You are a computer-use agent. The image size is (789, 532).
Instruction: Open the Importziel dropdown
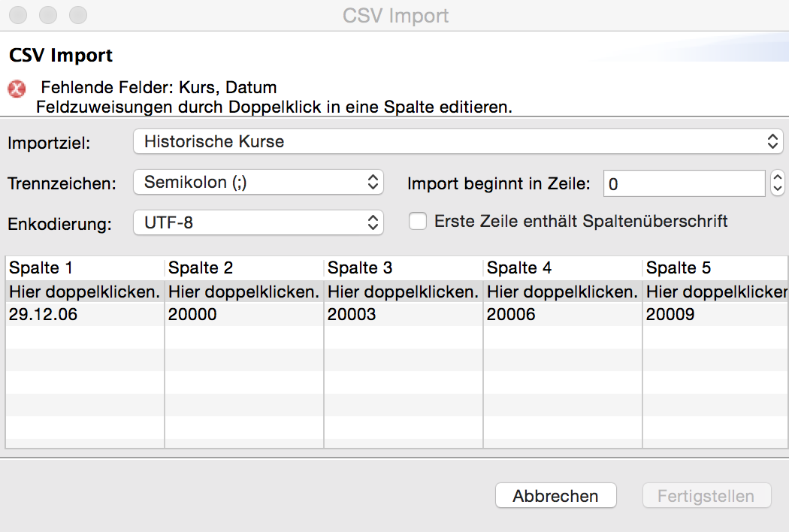458,141
